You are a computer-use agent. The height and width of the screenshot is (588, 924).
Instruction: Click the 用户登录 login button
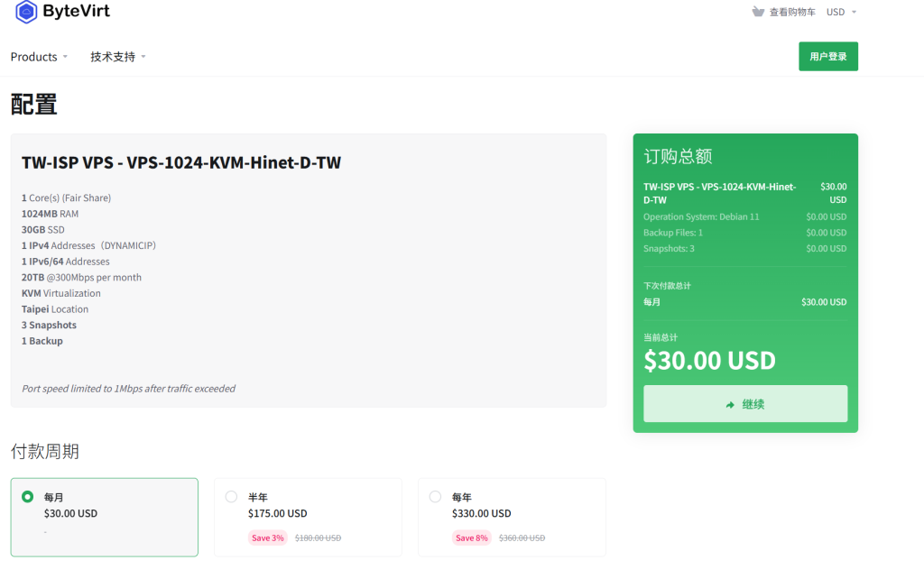pos(827,56)
